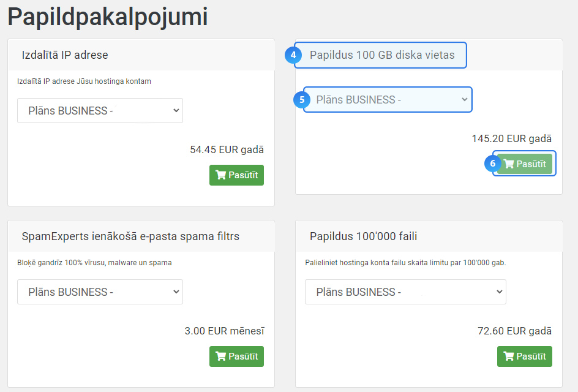Click the SpamExperts ienākošā e-pasta spama filtrs header
578x392 pixels.
click(130, 236)
